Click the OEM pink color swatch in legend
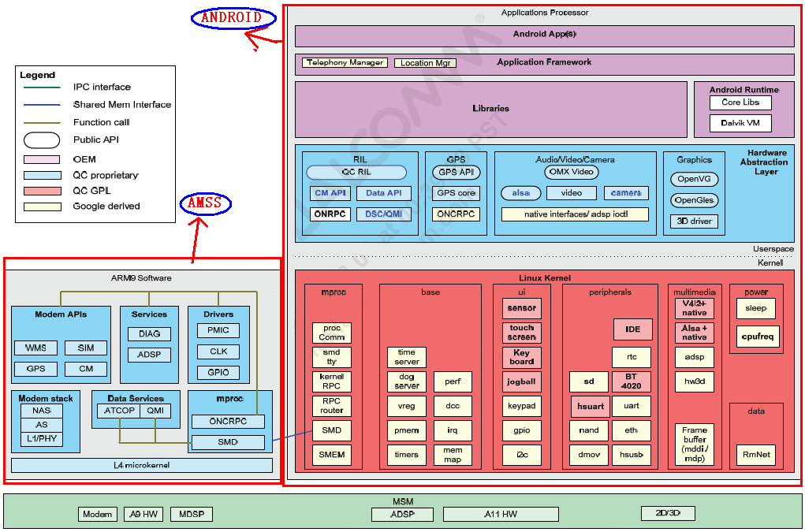805x532 pixels. [x=42, y=159]
